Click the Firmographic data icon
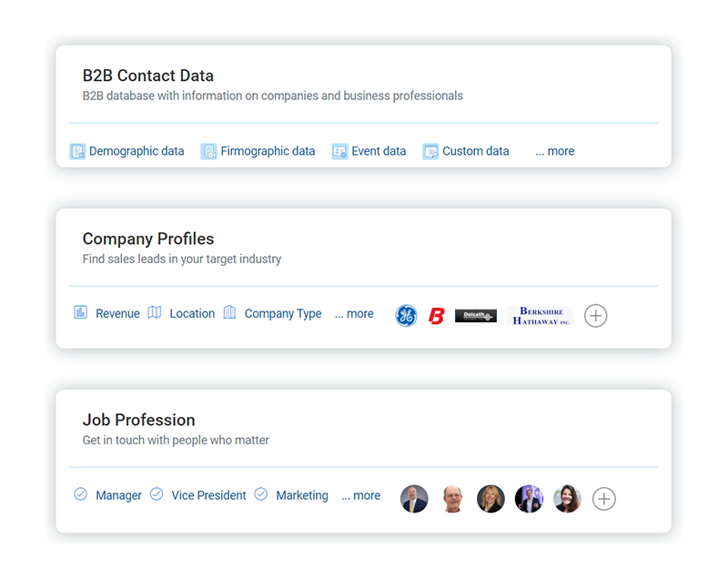This screenshot has height=579, width=728. coord(208,151)
